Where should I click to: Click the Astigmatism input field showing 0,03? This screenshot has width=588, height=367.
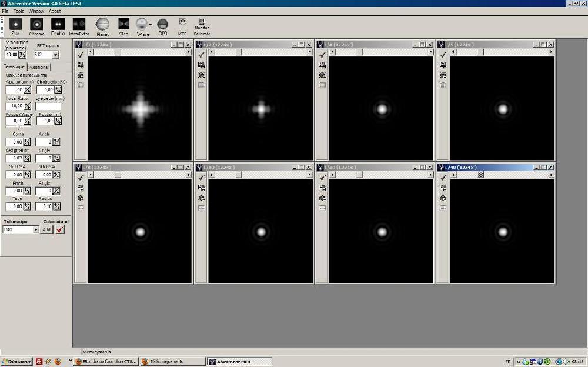pyautogui.click(x=15, y=158)
